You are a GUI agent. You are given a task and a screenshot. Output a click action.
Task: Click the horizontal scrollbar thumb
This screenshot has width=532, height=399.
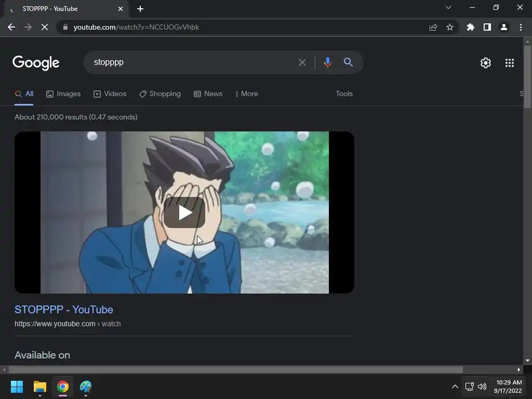tap(235, 369)
